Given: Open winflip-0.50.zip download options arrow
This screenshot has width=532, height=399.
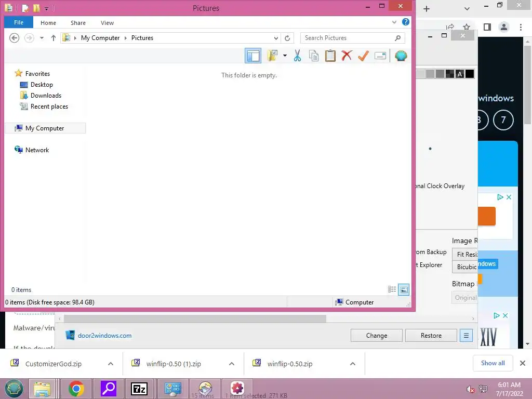Looking at the screenshot, I should tap(353, 364).
